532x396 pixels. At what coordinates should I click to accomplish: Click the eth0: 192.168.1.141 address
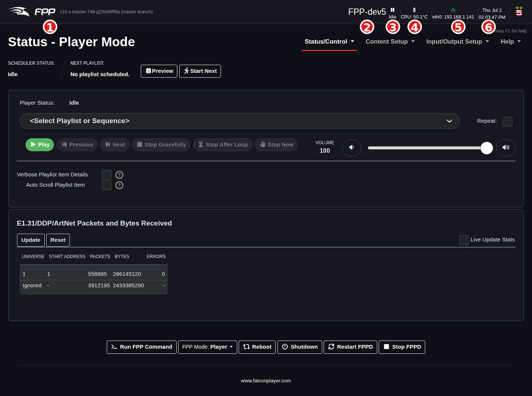coord(453,17)
